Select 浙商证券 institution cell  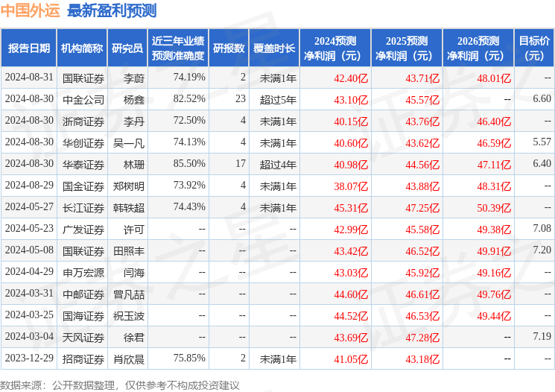(83, 121)
